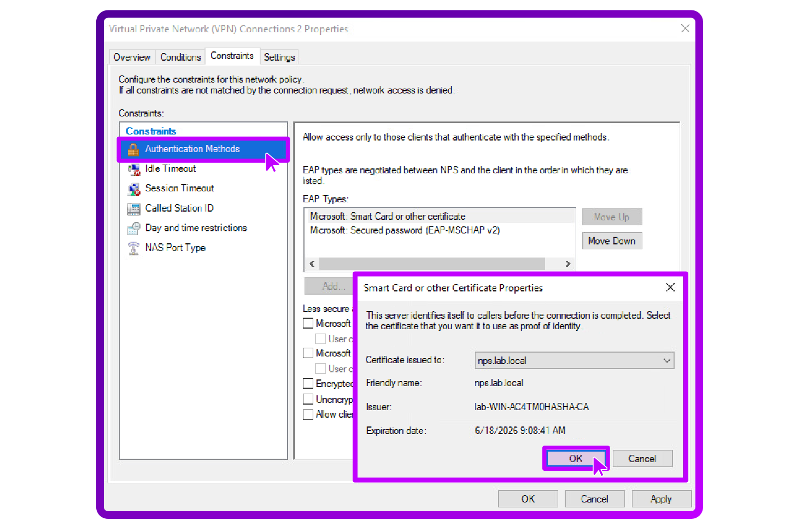This screenshot has height=532, width=796.
Task: Switch to the Settings tab
Action: [279, 57]
